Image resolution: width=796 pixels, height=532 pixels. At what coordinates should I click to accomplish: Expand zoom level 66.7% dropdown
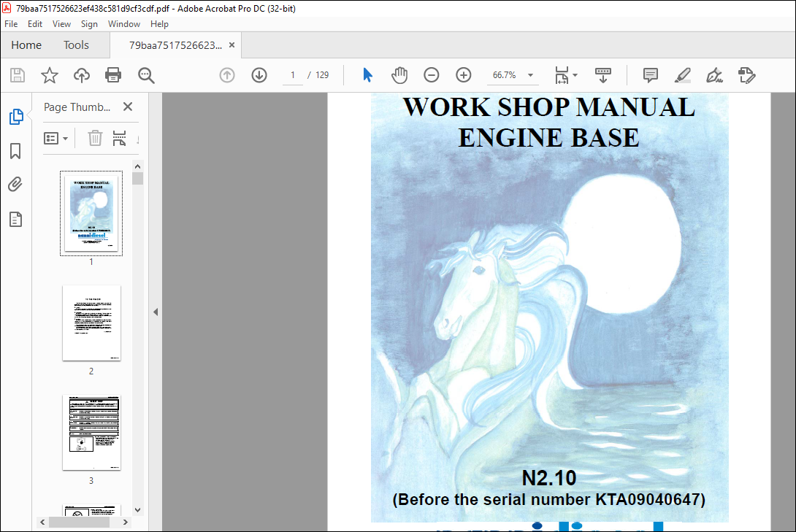click(x=530, y=75)
